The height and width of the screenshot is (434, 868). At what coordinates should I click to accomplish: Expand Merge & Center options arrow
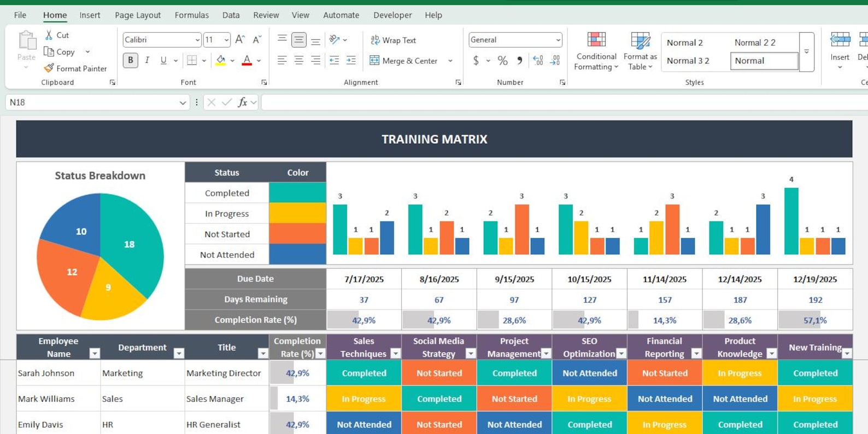click(450, 61)
